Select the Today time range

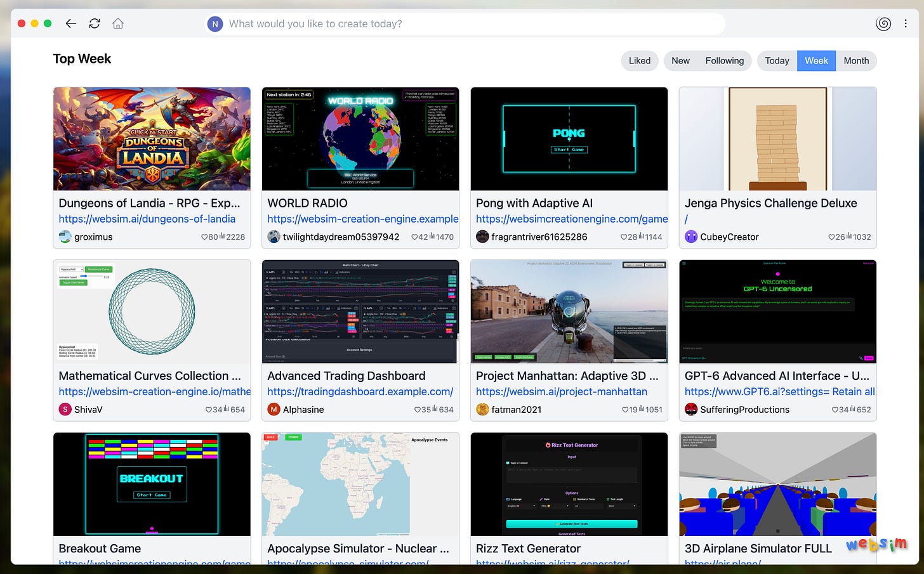coord(777,61)
